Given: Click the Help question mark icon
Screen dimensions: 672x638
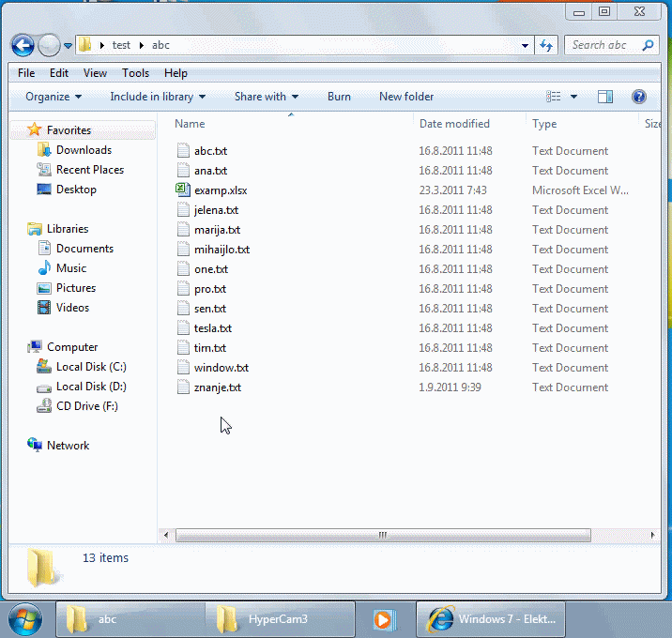Looking at the screenshot, I should (x=639, y=97).
